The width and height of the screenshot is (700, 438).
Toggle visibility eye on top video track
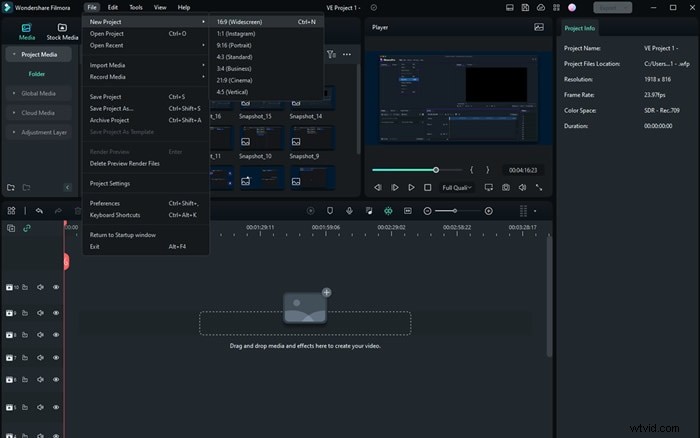56,287
